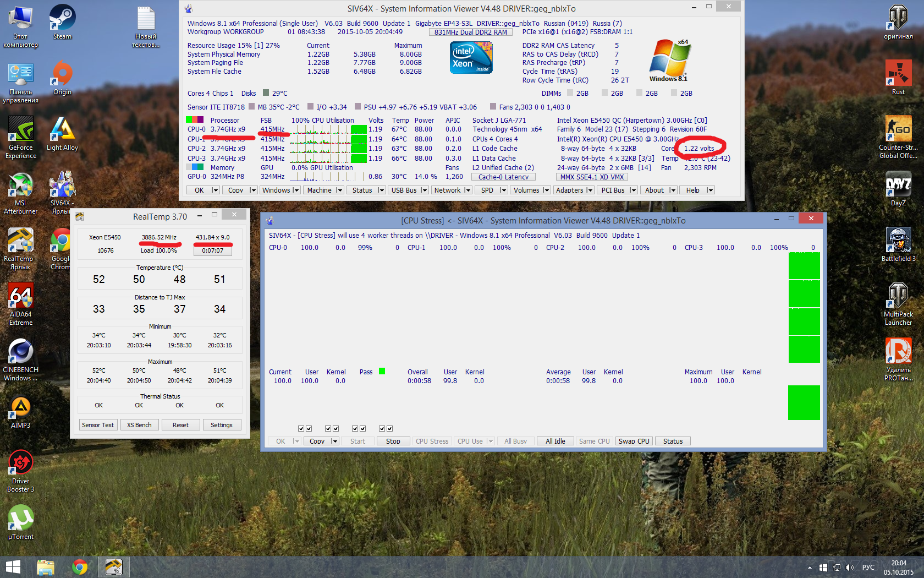
Task: Expand the PCI Bus dropdown arrow
Action: pyautogui.click(x=633, y=190)
